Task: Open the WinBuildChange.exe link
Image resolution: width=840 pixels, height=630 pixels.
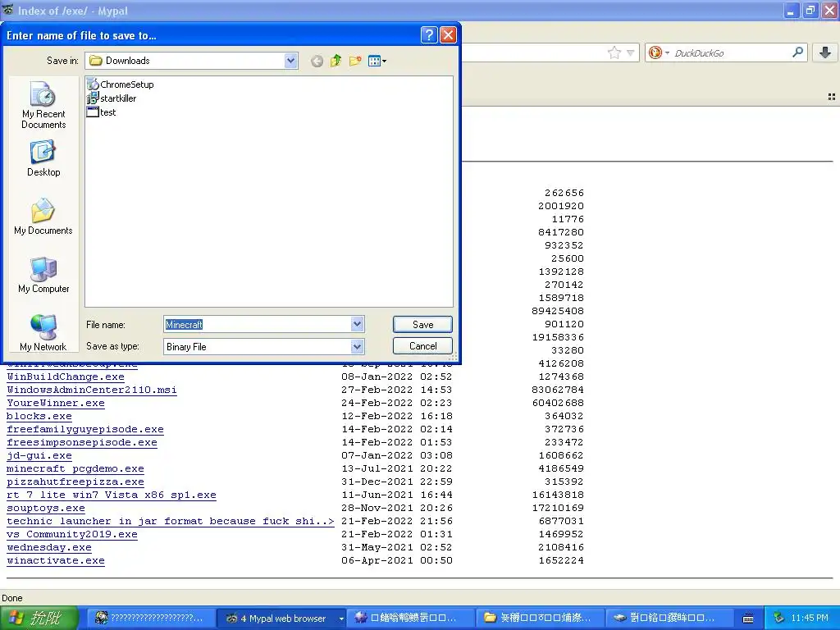Action: click(66, 377)
